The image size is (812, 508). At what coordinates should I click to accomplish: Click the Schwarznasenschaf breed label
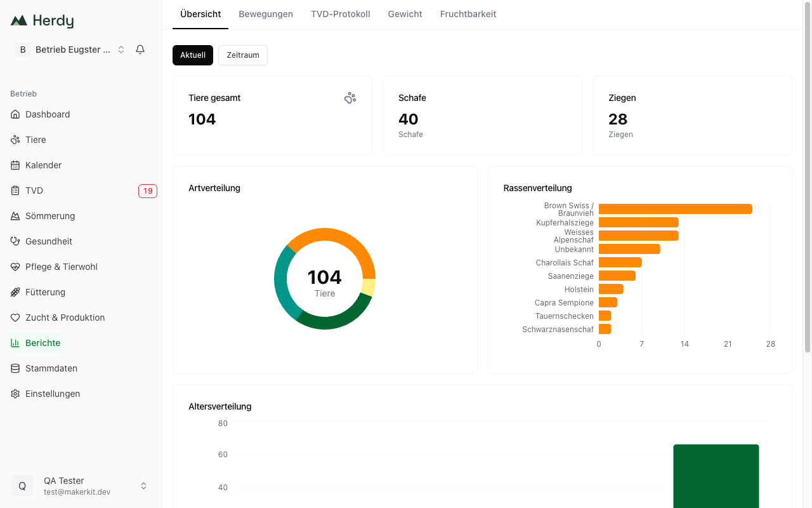(558, 330)
